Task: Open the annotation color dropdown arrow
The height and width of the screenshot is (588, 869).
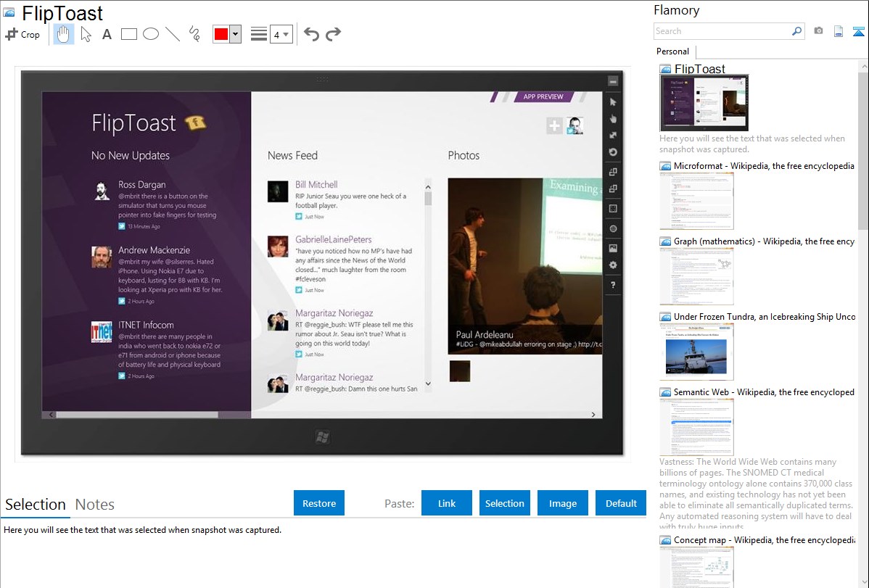Action: click(236, 34)
